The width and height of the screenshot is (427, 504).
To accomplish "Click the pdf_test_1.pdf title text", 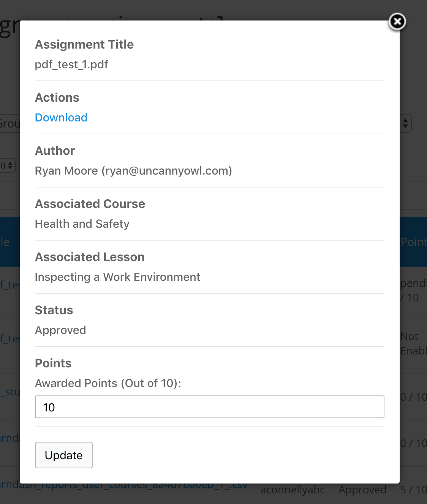I will [x=71, y=65].
